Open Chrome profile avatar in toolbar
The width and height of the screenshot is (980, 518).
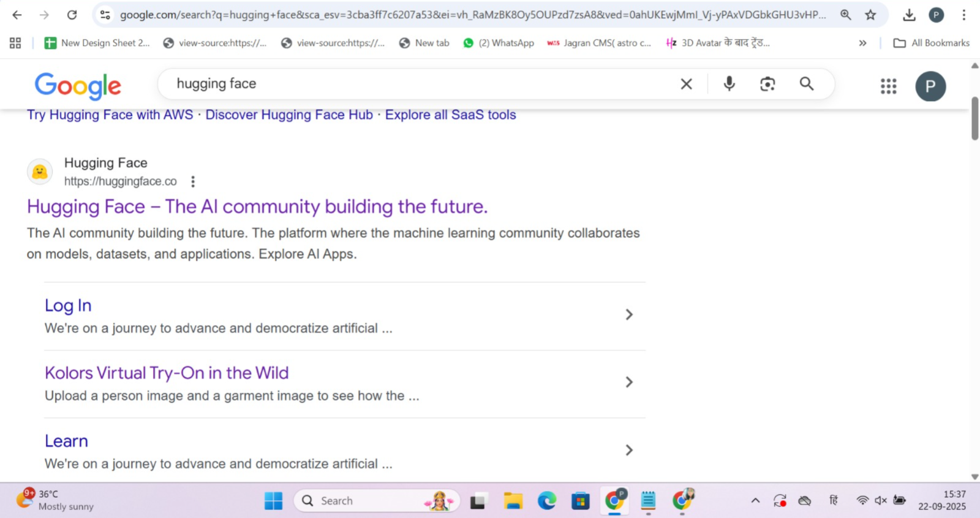pyautogui.click(x=936, y=15)
